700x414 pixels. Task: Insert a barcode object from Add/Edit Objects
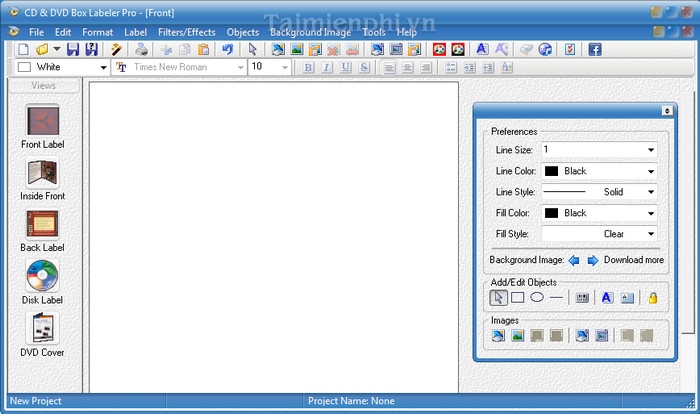[582, 297]
